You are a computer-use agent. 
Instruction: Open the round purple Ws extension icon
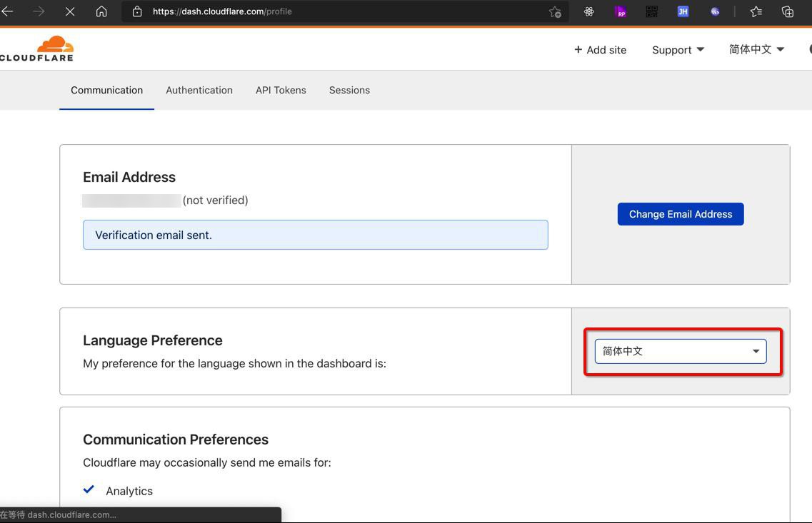(715, 11)
